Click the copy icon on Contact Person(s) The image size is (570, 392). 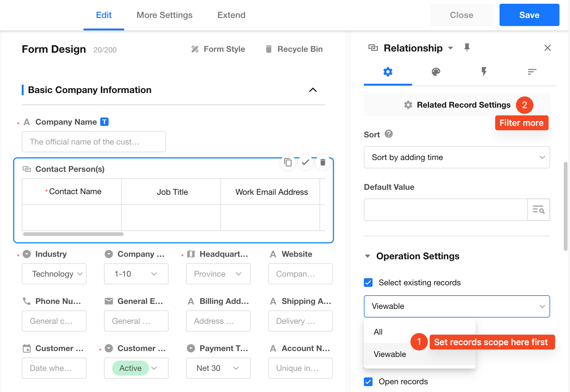(x=288, y=162)
